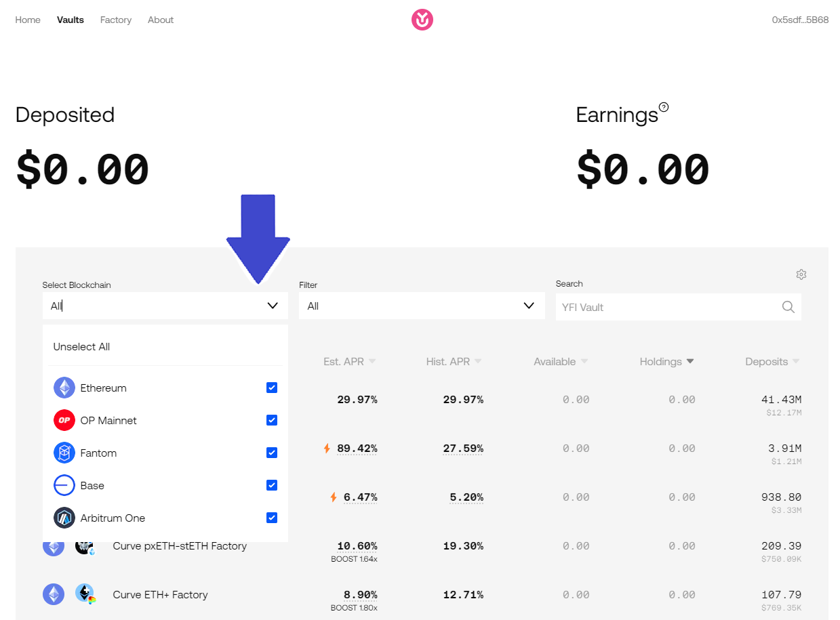
Task: Toggle the Base blockchain checkbox
Action: (x=272, y=485)
